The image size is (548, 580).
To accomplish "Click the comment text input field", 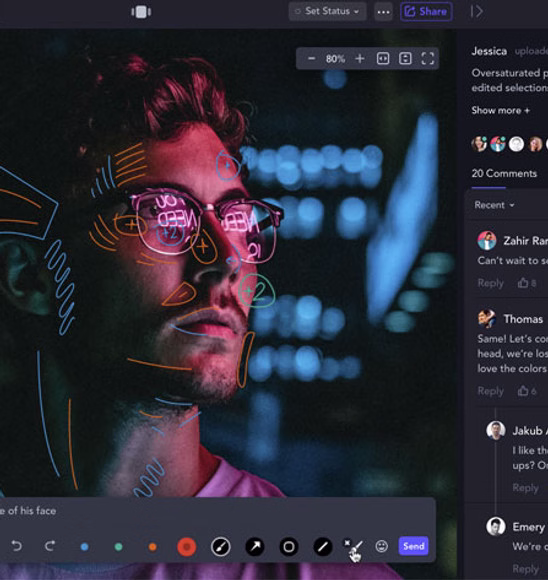I will pos(218,511).
